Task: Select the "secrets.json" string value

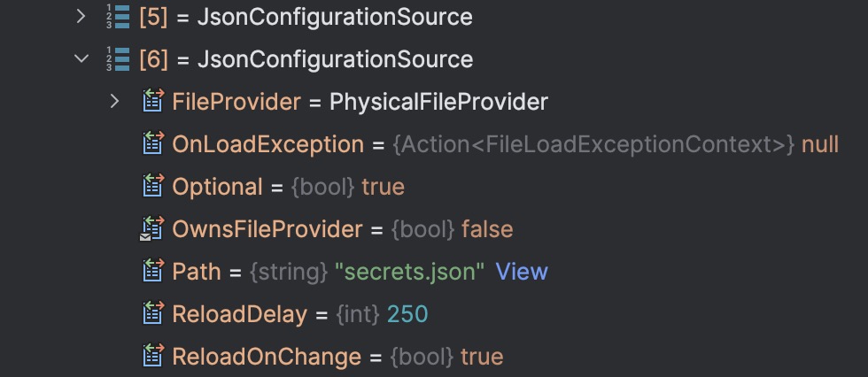Action: tap(409, 272)
